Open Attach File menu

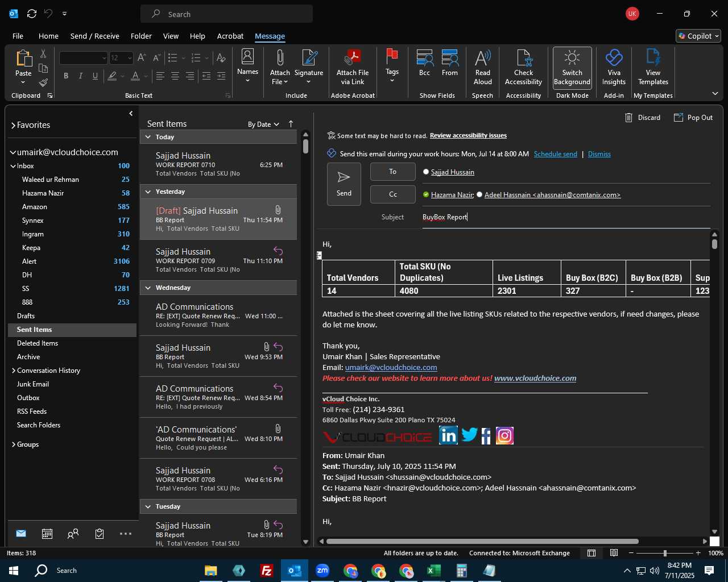coord(279,68)
